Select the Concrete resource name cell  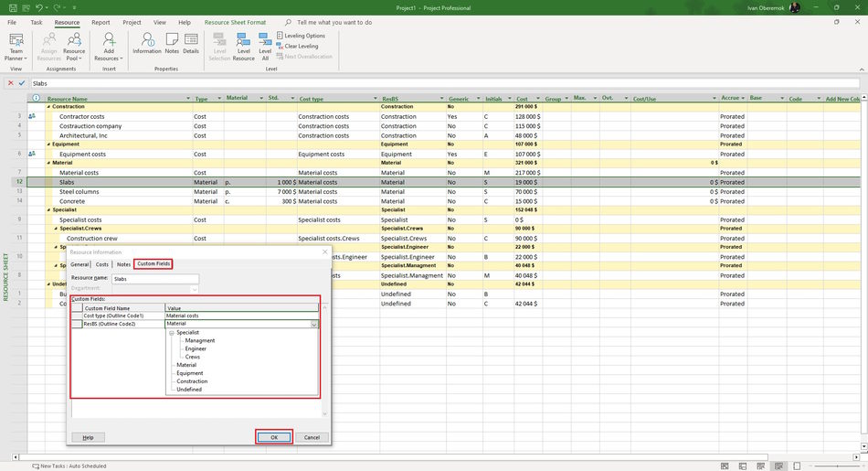(72, 201)
